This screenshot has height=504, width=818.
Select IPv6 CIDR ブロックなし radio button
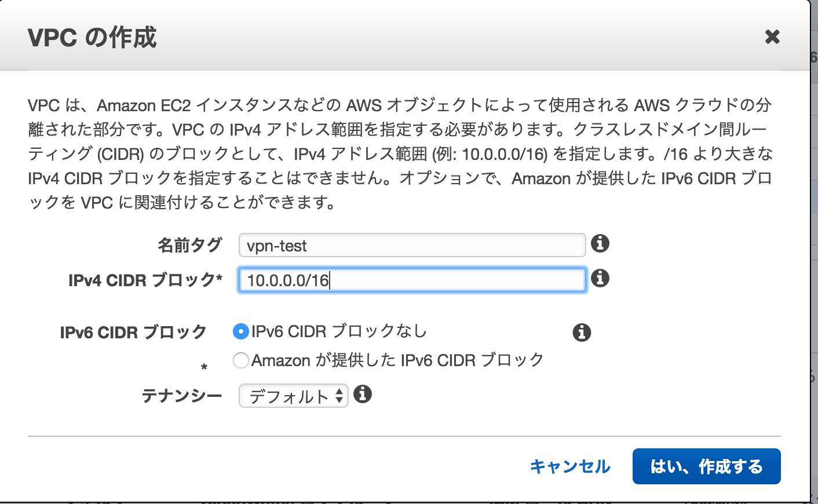(240, 331)
